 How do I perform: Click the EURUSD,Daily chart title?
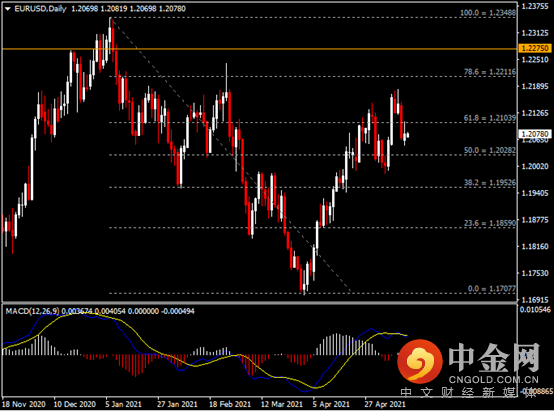pos(40,9)
